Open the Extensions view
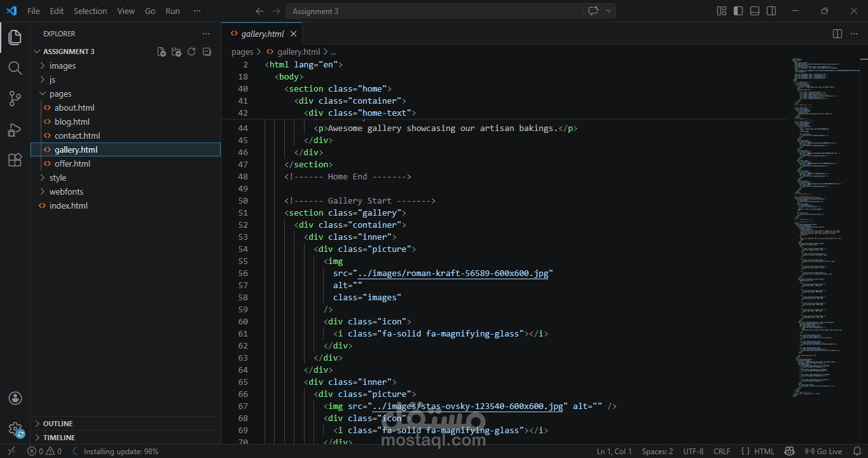The height and width of the screenshot is (458, 868). 15,160
